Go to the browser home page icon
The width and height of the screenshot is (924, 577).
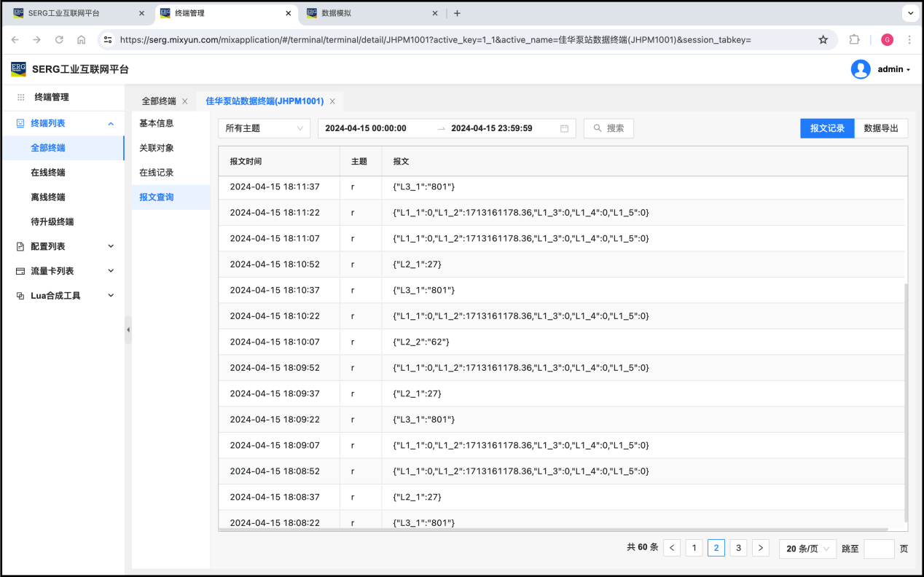81,39
